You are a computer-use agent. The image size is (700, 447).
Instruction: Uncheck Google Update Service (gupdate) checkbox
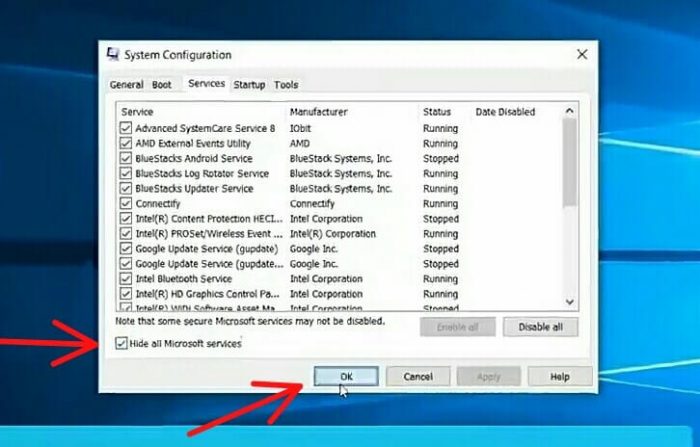[x=125, y=249]
